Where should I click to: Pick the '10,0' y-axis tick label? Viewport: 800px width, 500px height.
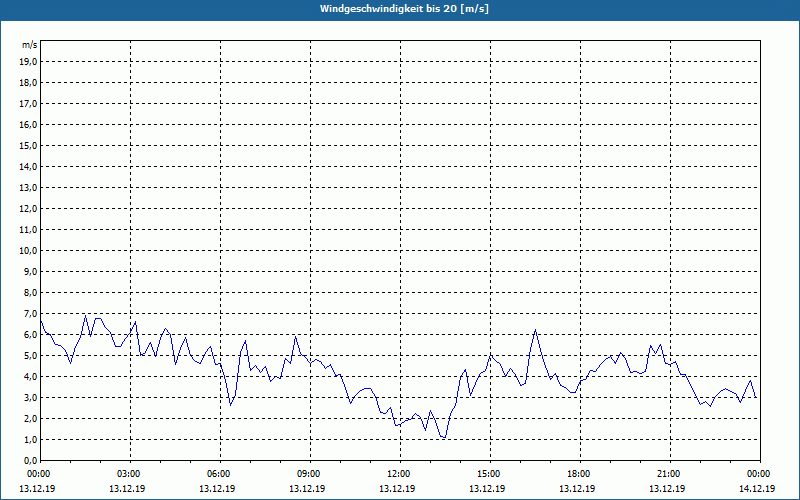28,251
